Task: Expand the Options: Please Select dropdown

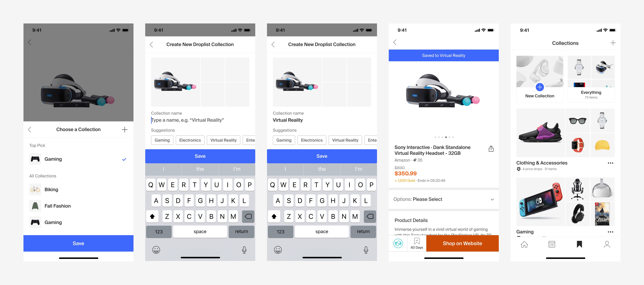Action: pyautogui.click(x=443, y=199)
